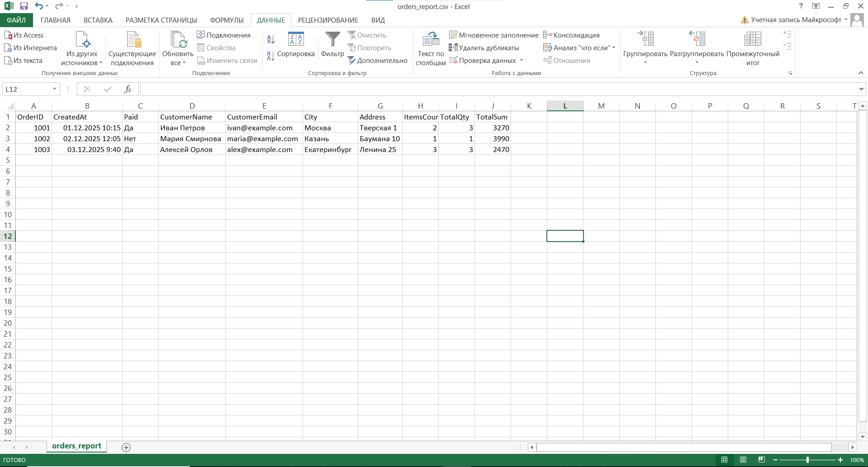This screenshot has width=868, height=467.
Task: Click the Group (Группировать) icon
Action: (x=645, y=39)
